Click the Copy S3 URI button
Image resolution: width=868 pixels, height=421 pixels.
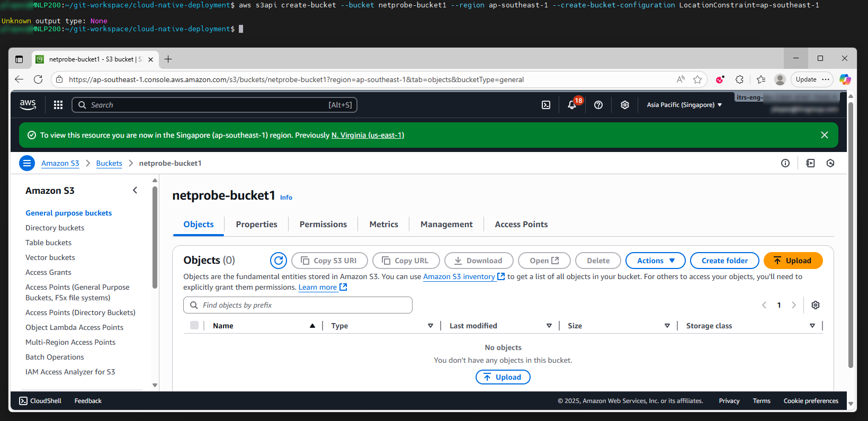click(329, 261)
